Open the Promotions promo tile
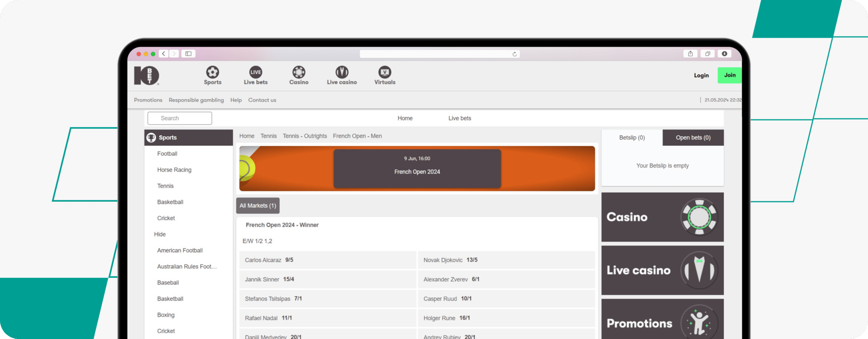The height and width of the screenshot is (339, 868). pos(663,319)
